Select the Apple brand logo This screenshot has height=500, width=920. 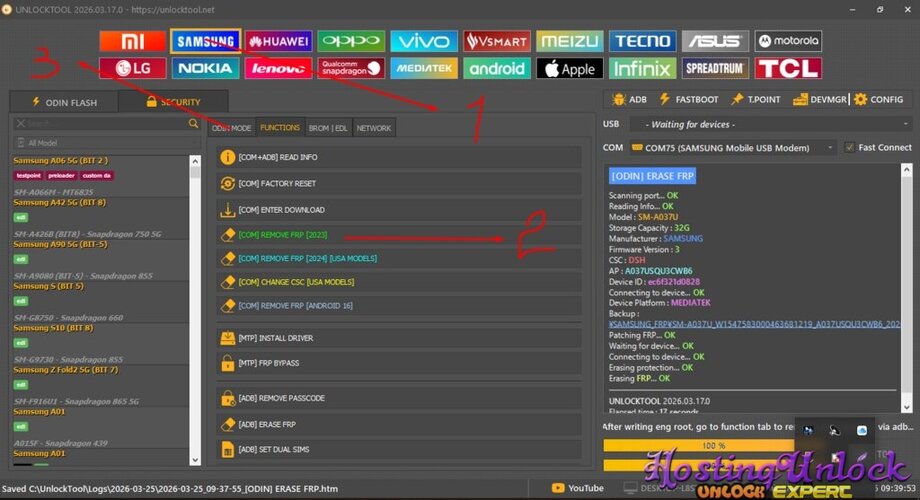tap(569, 68)
